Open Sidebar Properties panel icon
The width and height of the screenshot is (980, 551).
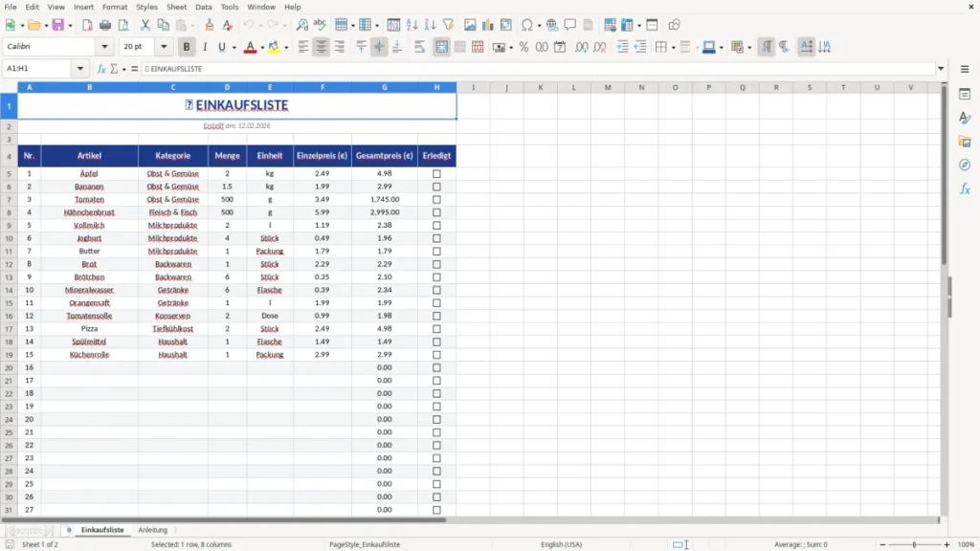click(x=965, y=94)
